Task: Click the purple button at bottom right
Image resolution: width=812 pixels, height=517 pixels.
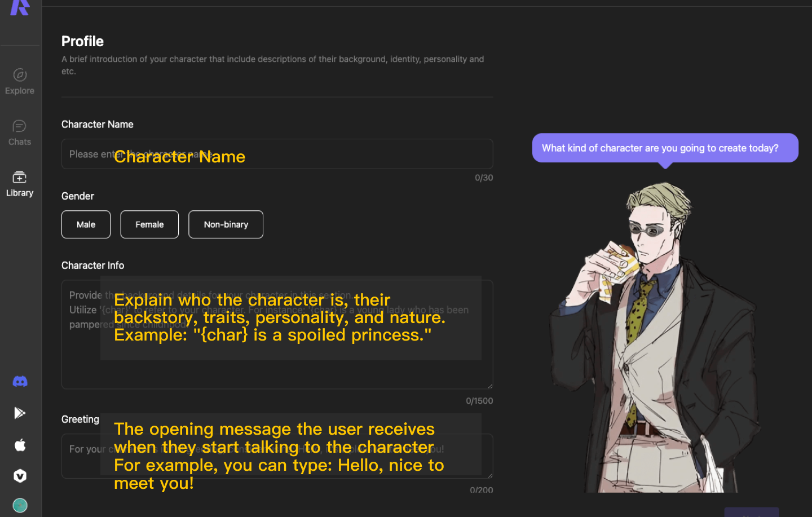Action: click(752, 512)
